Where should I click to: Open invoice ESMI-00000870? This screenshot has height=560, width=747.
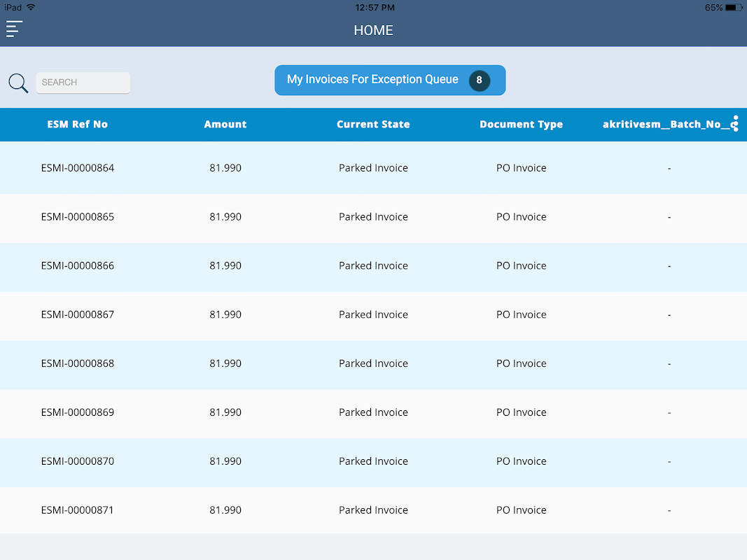(x=78, y=461)
